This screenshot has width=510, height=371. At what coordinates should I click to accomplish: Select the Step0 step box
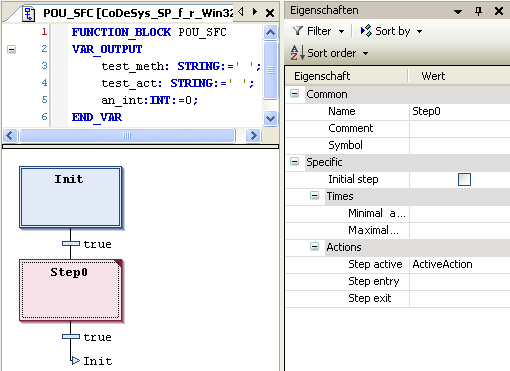[x=70, y=290]
